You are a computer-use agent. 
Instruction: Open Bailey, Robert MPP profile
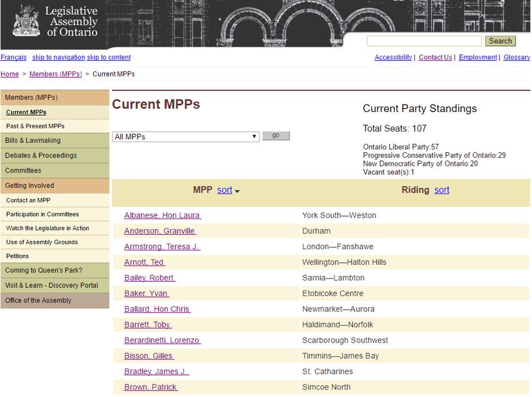pyautogui.click(x=150, y=278)
